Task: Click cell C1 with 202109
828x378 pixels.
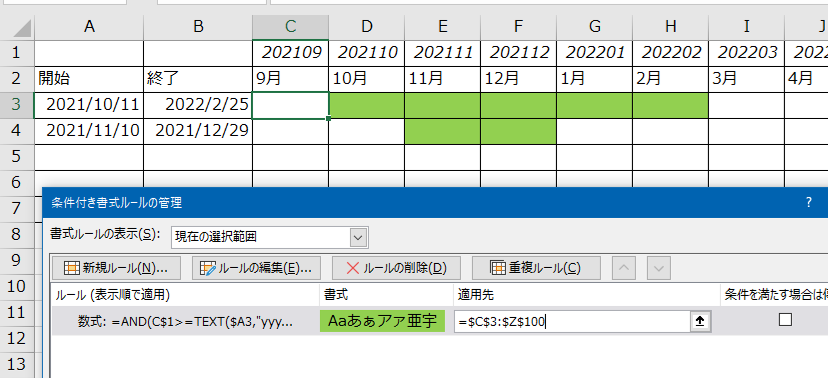Action: [x=290, y=53]
